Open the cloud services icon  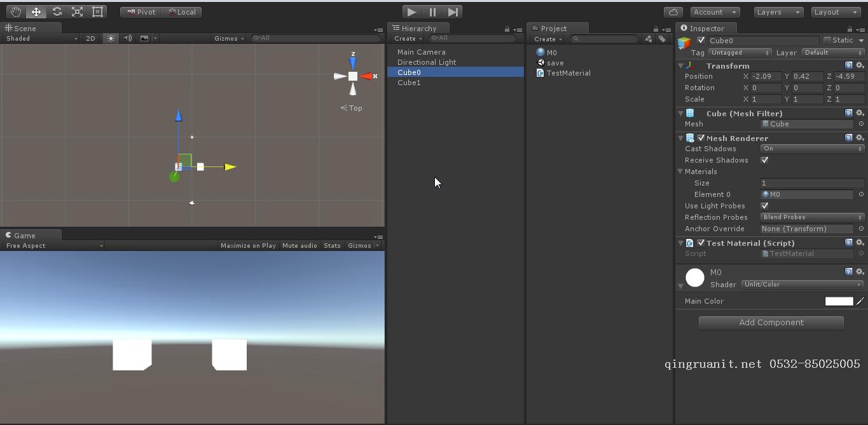[673, 11]
